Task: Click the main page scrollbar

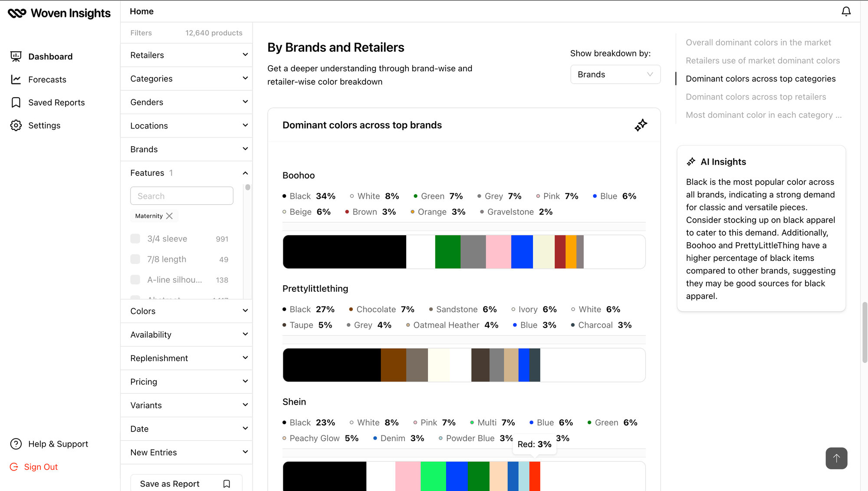Action: coord(864,332)
